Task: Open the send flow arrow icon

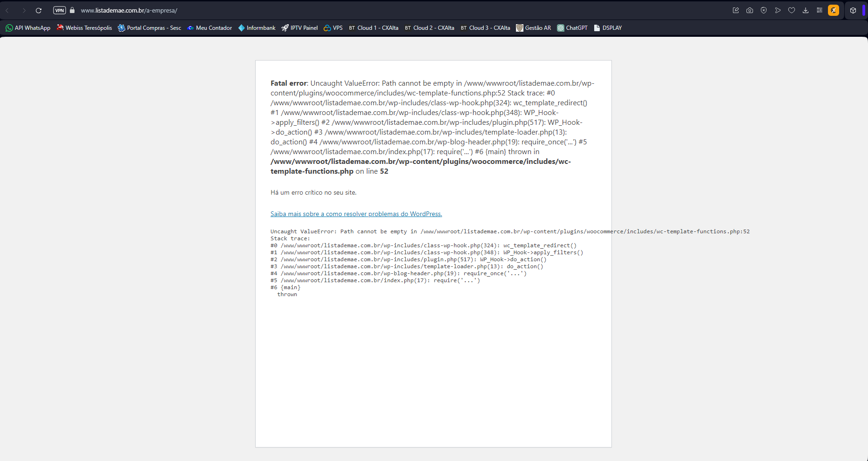Action: point(778,10)
